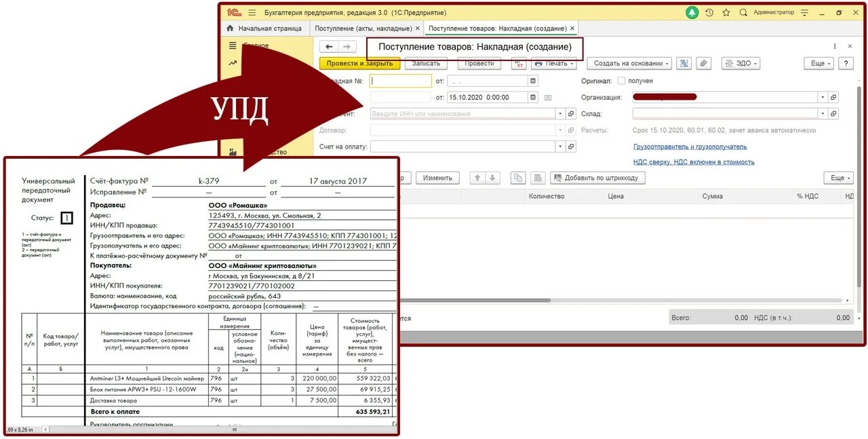This screenshot has width=868, height=439.
Task: Open the Контрагент item form icon
Action: [x=571, y=114]
